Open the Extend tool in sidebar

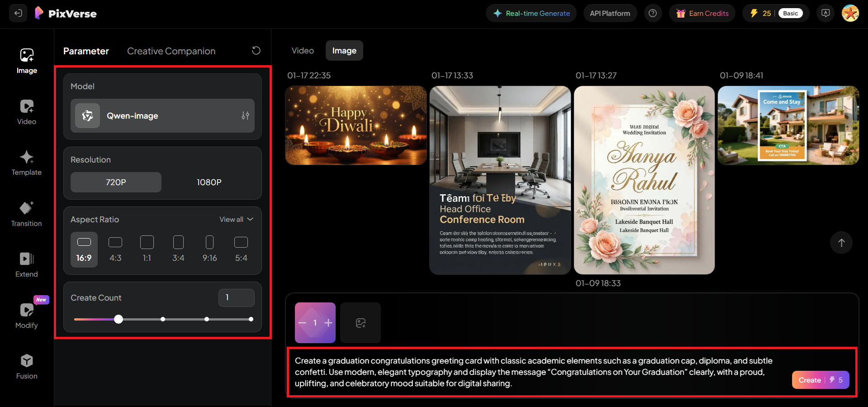(27, 265)
